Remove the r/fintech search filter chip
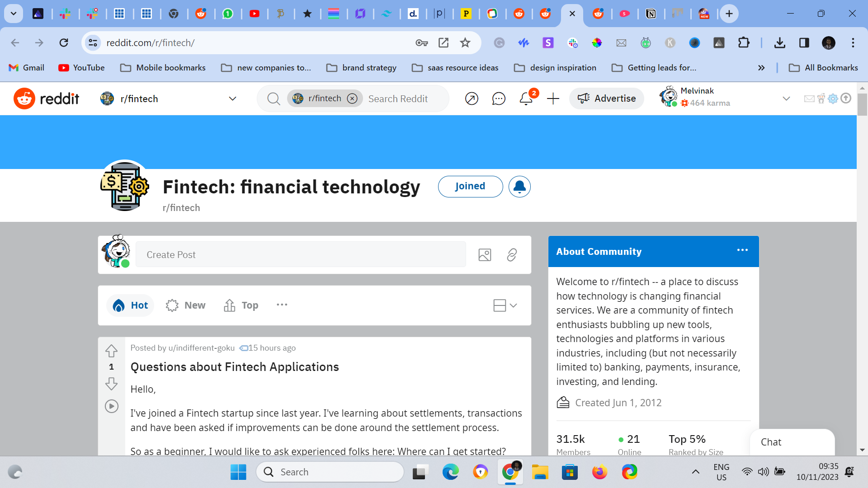This screenshot has height=488, width=868. (352, 99)
